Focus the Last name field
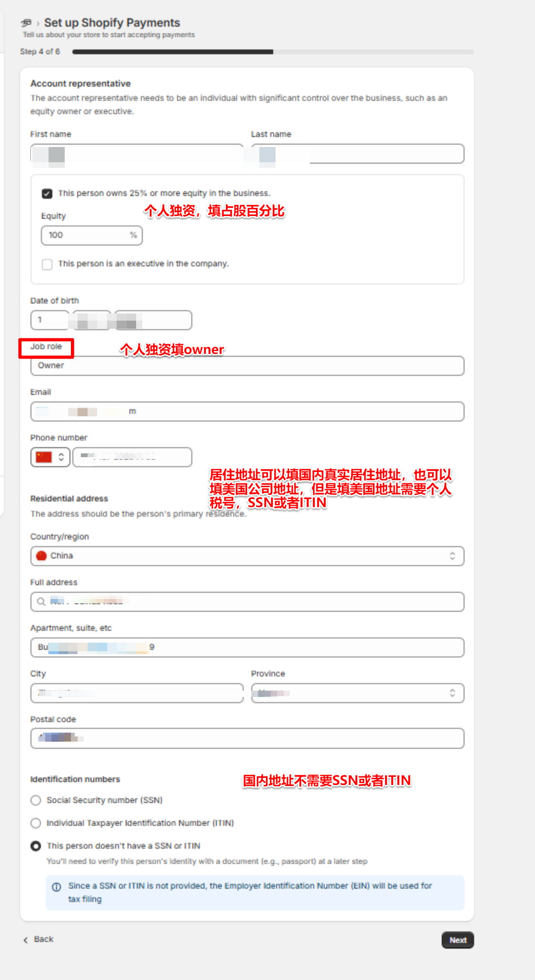This screenshot has height=980, width=535. click(357, 154)
